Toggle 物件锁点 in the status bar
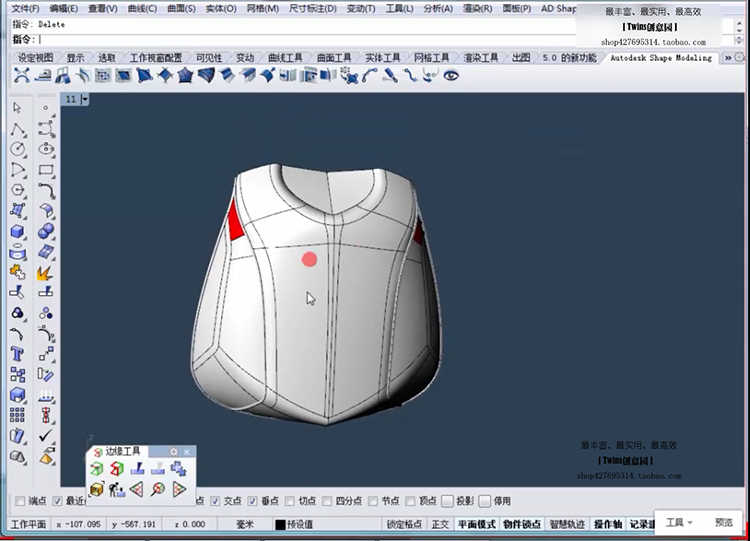750x541 pixels. click(x=522, y=524)
